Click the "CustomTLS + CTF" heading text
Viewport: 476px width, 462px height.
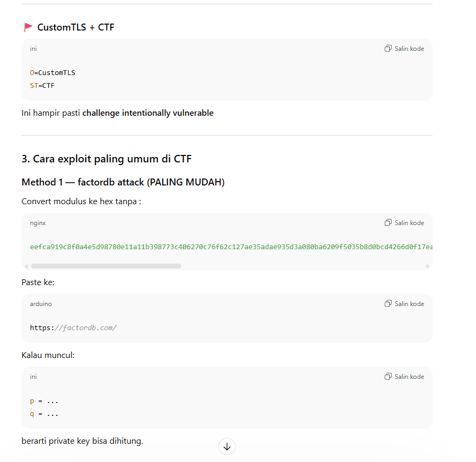point(75,27)
